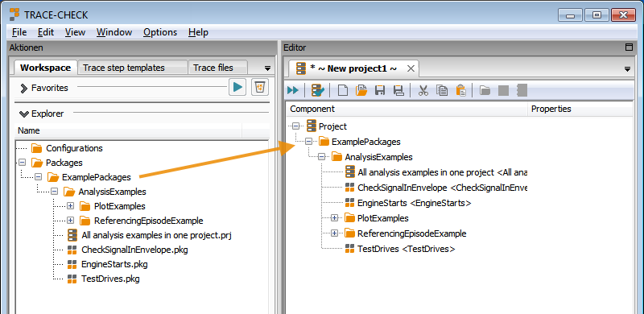
Task: Click the Configurations folder icon
Action: (x=37, y=148)
